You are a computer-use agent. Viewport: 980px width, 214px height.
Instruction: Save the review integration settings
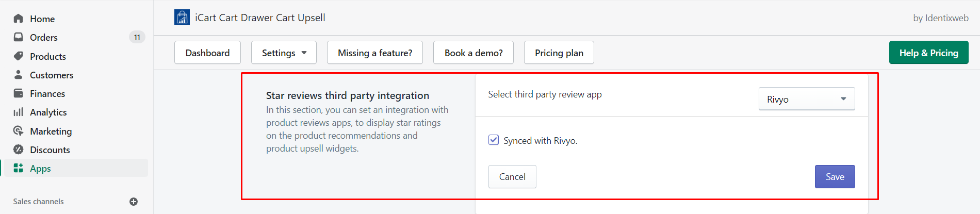pyautogui.click(x=835, y=176)
